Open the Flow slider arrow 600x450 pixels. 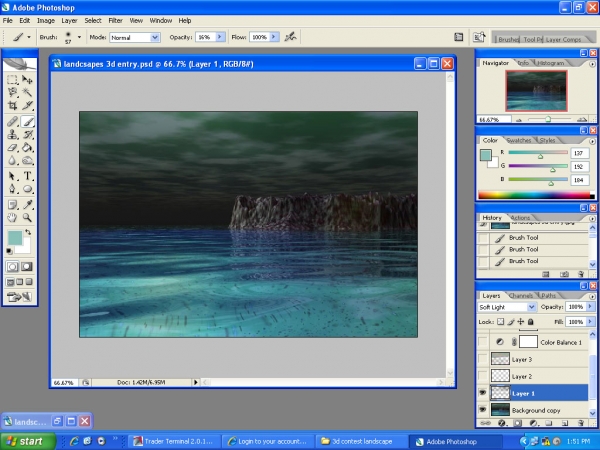(274, 37)
